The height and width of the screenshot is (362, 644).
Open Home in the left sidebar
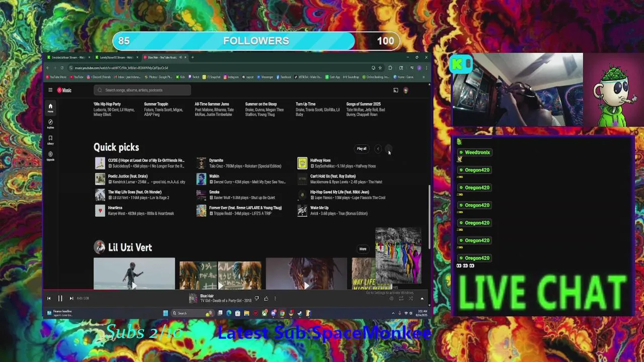click(x=50, y=108)
